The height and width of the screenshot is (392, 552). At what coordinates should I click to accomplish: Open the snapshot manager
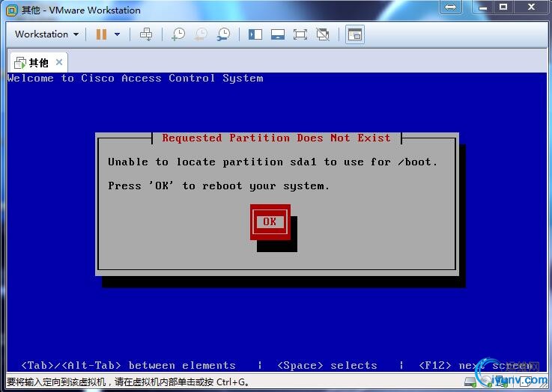(x=223, y=34)
